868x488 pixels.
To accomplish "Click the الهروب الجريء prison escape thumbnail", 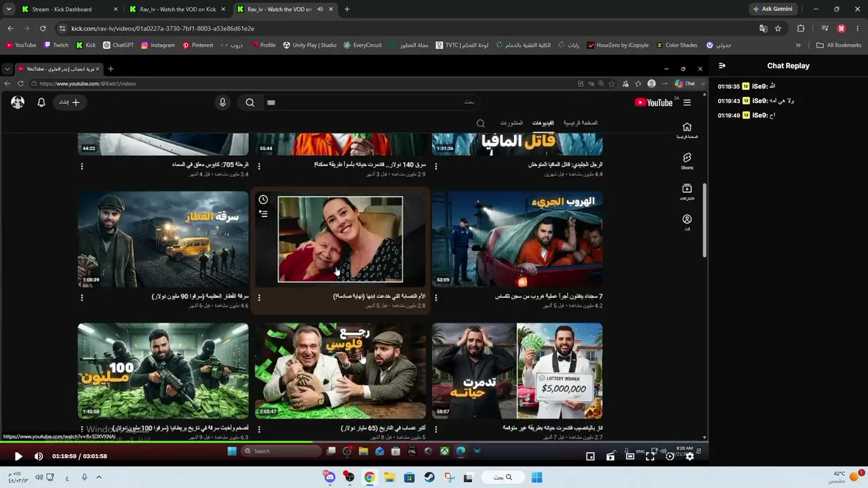I will (517, 239).
